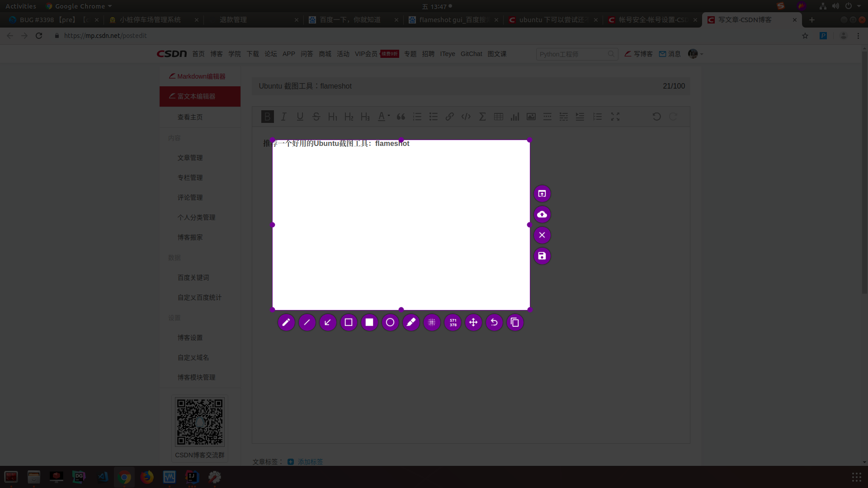
Task: Apply H1 heading style
Action: click(332, 117)
